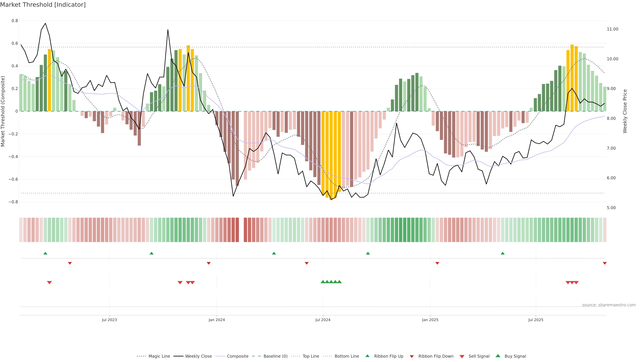644x362 pixels.
Task: Select the leftmost green ribbon flip up marker
Action: [x=45, y=253]
